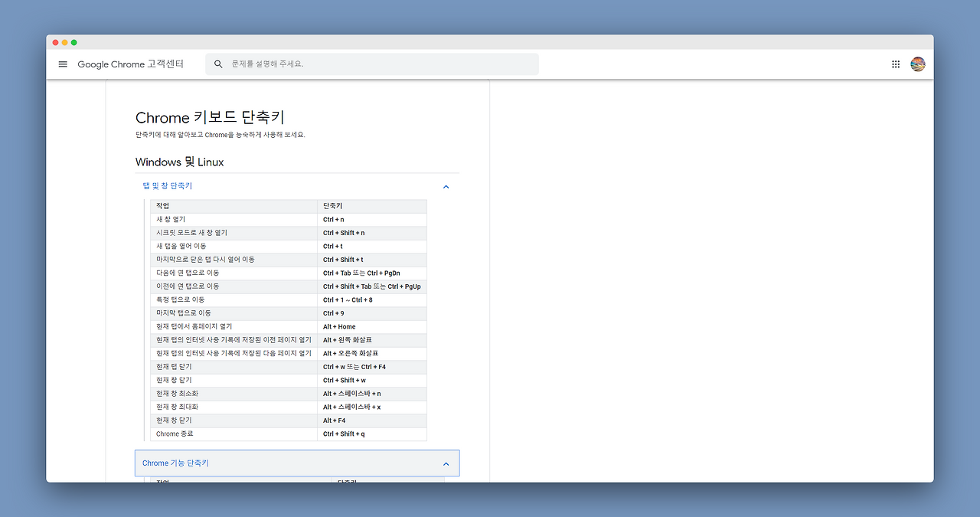The width and height of the screenshot is (980, 517).
Task: Select 'Alt + 스페이스바 + x' cell
Action: (x=372, y=407)
